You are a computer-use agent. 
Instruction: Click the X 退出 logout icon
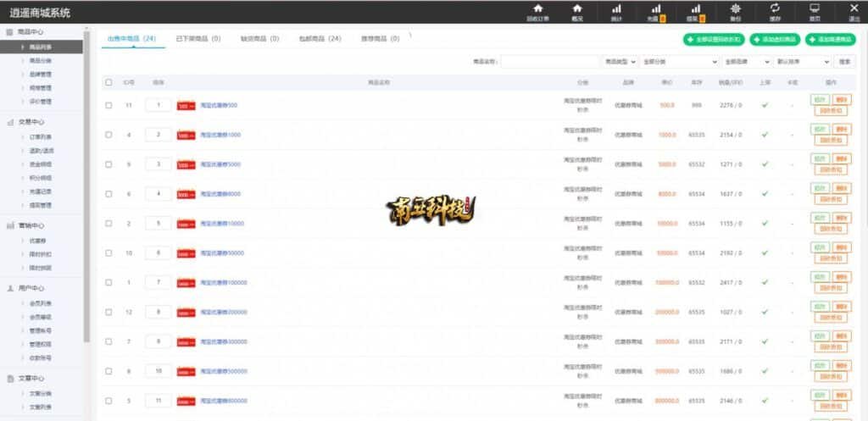(853, 8)
